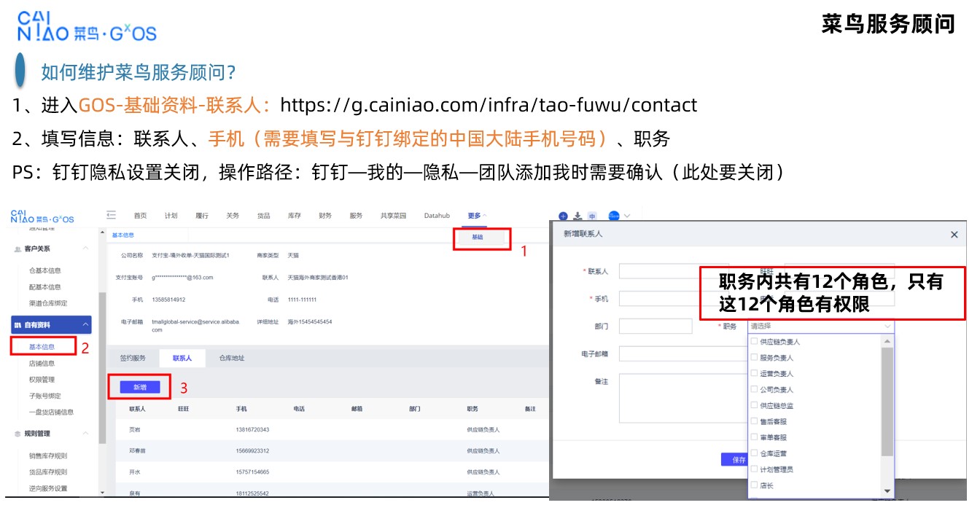This screenshot has height=516, width=980.
Task: Open 逆向服务设置 in the sidebar
Action: pyautogui.click(x=48, y=489)
